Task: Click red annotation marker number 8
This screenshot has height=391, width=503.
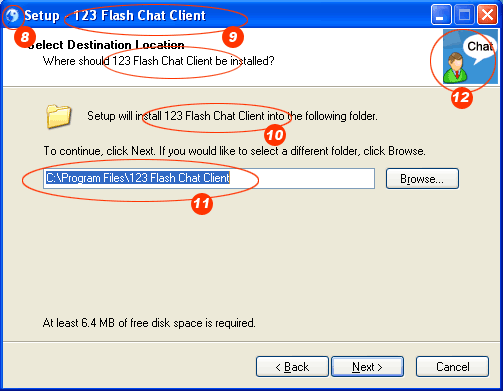Action: (25, 37)
